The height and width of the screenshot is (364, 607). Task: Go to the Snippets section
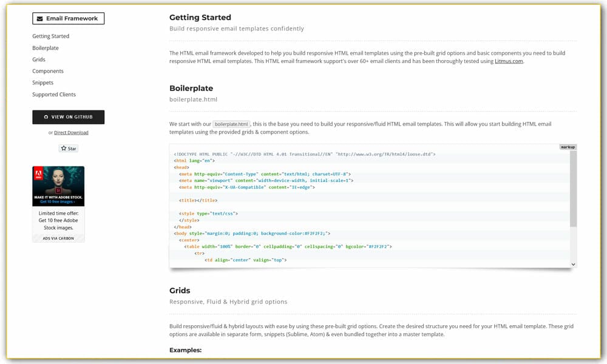pos(42,83)
